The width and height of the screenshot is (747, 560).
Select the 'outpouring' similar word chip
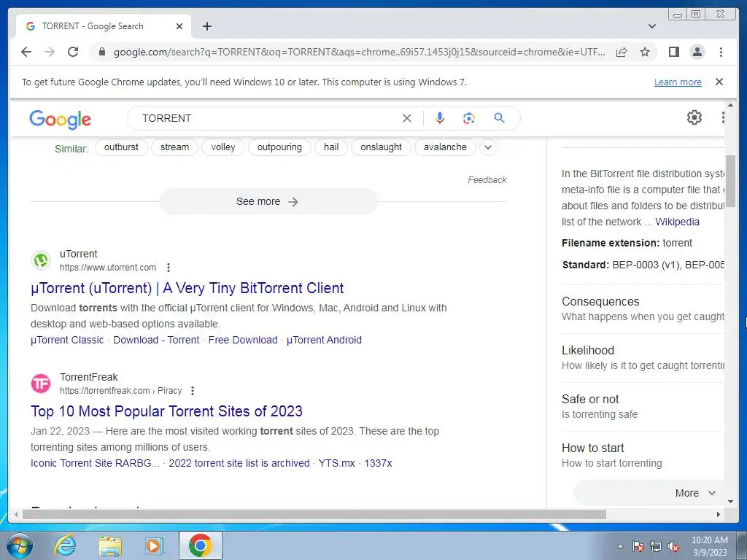[279, 147]
